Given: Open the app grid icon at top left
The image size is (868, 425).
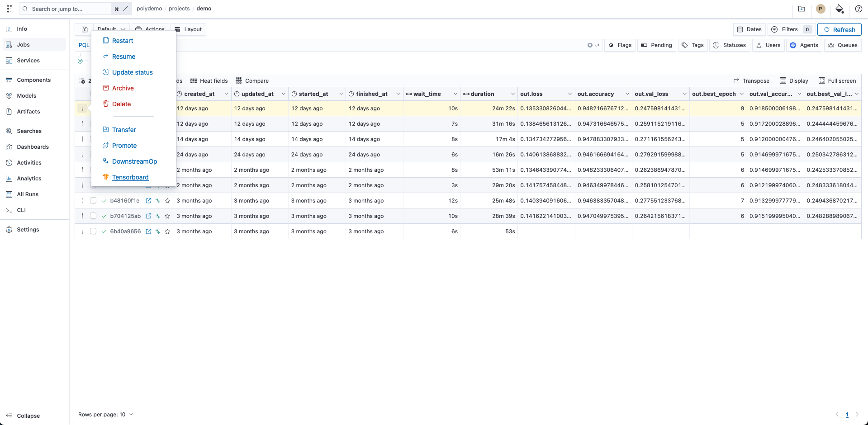Looking at the screenshot, I should (x=9, y=9).
